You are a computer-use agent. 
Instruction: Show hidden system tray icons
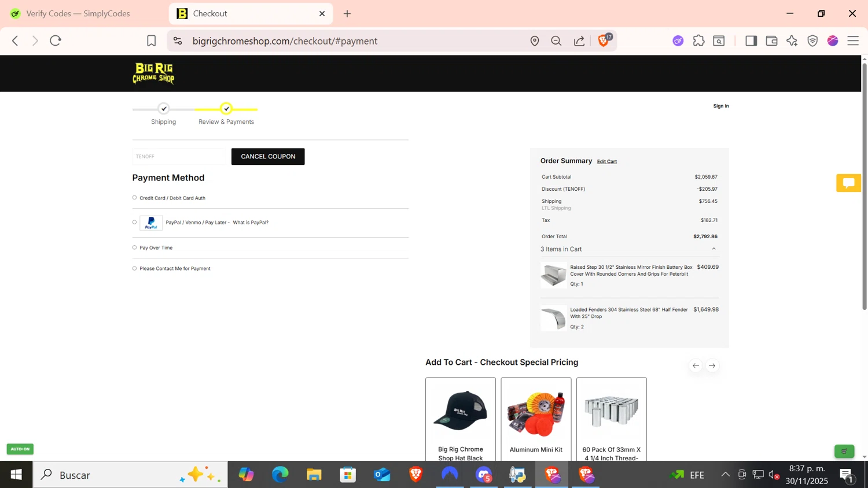tap(725, 475)
